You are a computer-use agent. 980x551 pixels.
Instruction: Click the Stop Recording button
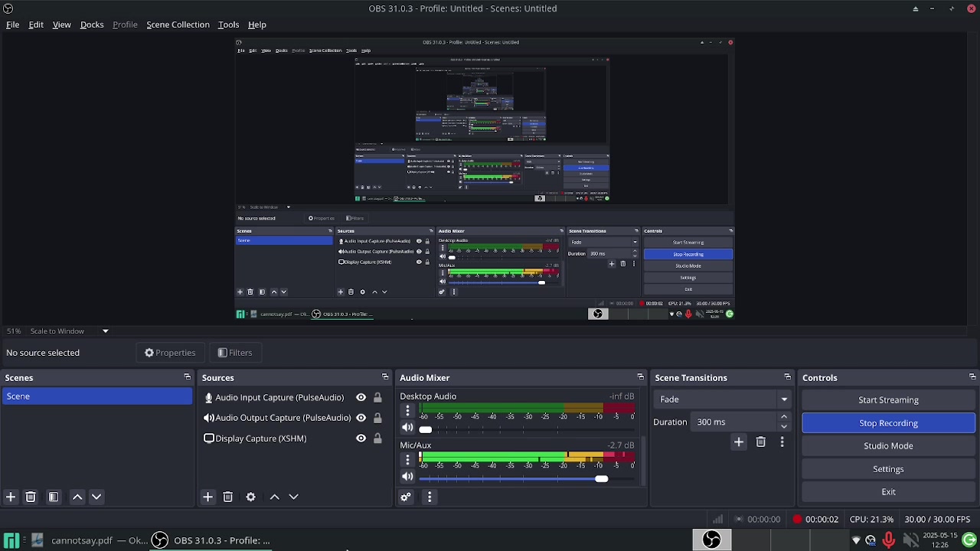point(888,423)
